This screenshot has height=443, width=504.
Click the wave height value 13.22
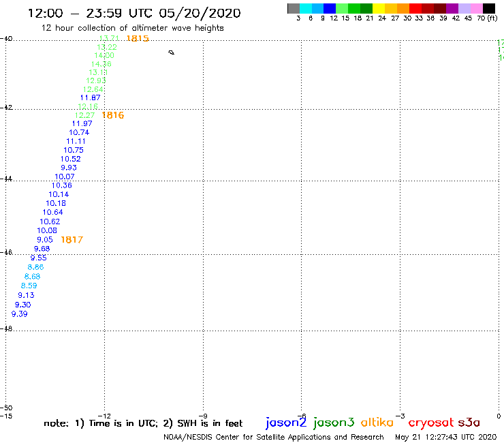pos(107,47)
